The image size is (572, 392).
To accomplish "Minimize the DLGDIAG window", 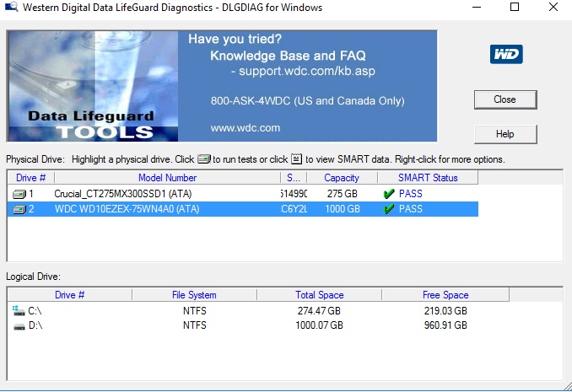I will point(477,7).
